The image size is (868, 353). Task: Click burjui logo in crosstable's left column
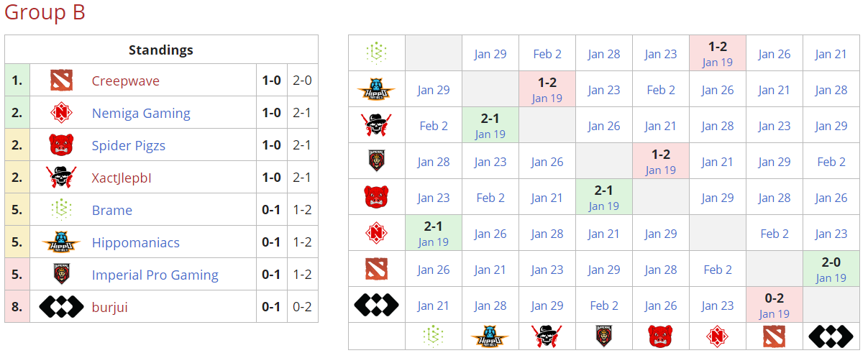point(376,305)
